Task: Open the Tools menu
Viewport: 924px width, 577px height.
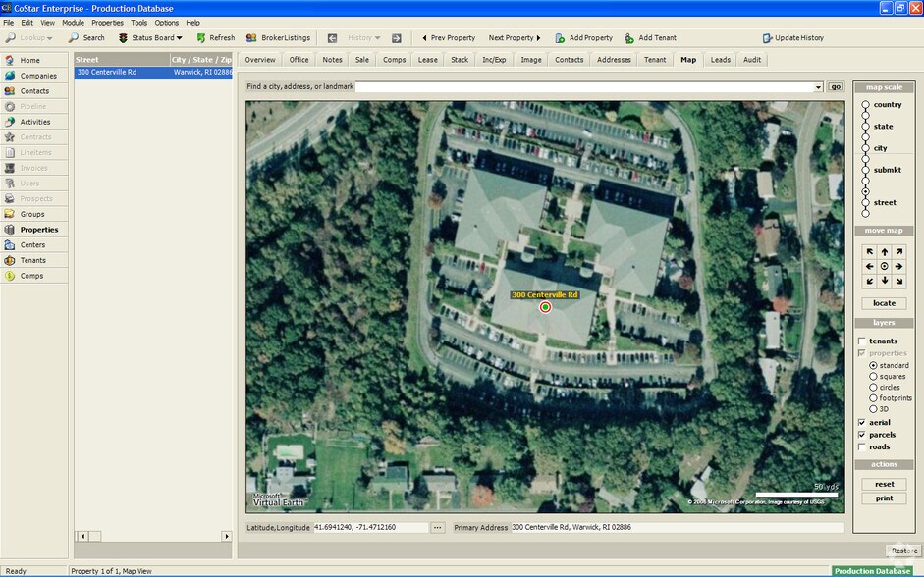Action: click(139, 23)
